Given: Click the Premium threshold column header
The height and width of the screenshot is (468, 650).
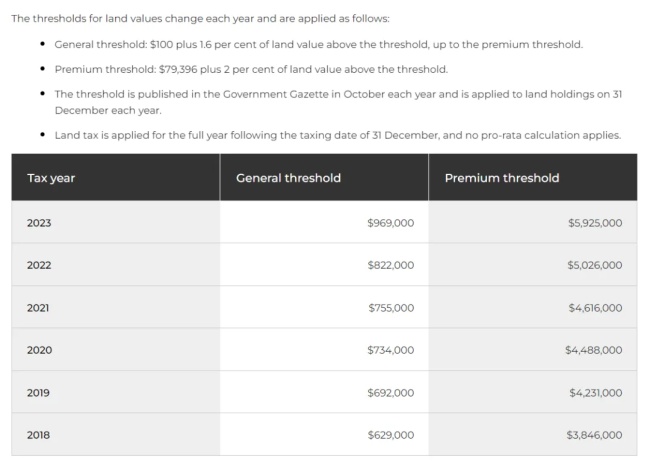Looking at the screenshot, I should pos(533,177).
